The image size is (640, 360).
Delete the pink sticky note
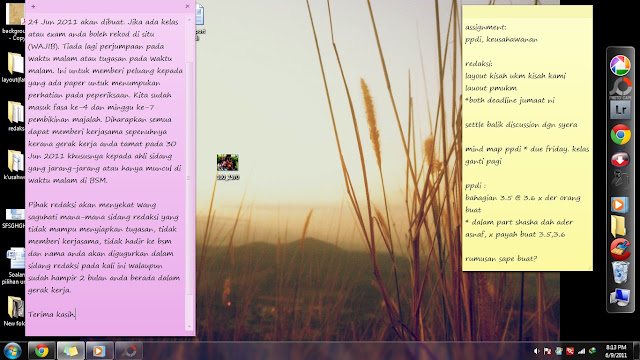click(187, 6)
